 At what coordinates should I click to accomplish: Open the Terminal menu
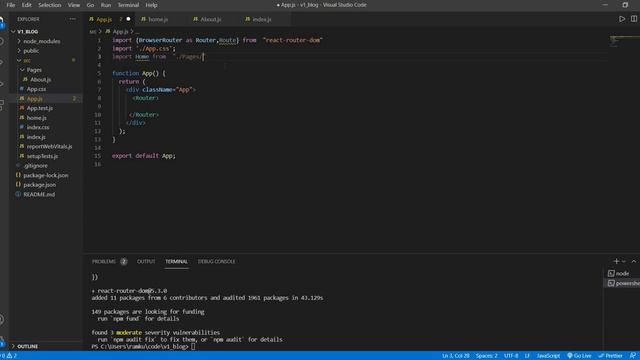(128, 5)
